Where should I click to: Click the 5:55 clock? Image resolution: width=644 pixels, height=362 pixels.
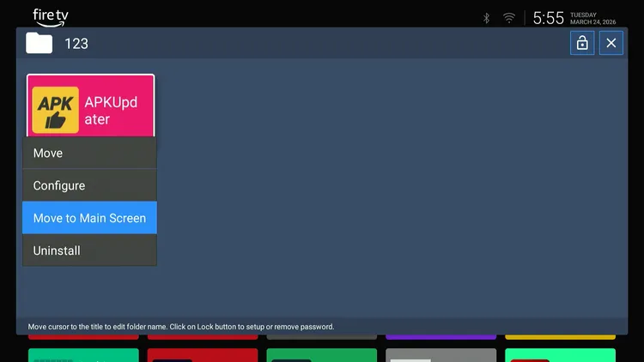pyautogui.click(x=549, y=18)
